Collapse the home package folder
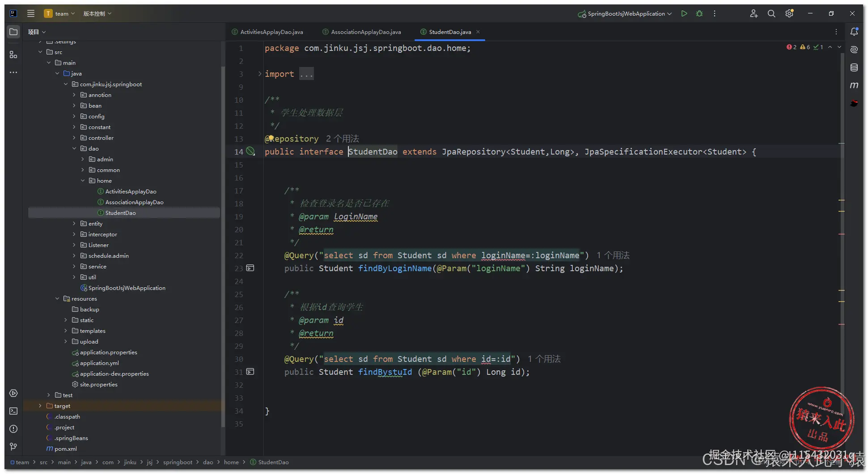The width and height of the screenshot is (868, 474). 83,180
